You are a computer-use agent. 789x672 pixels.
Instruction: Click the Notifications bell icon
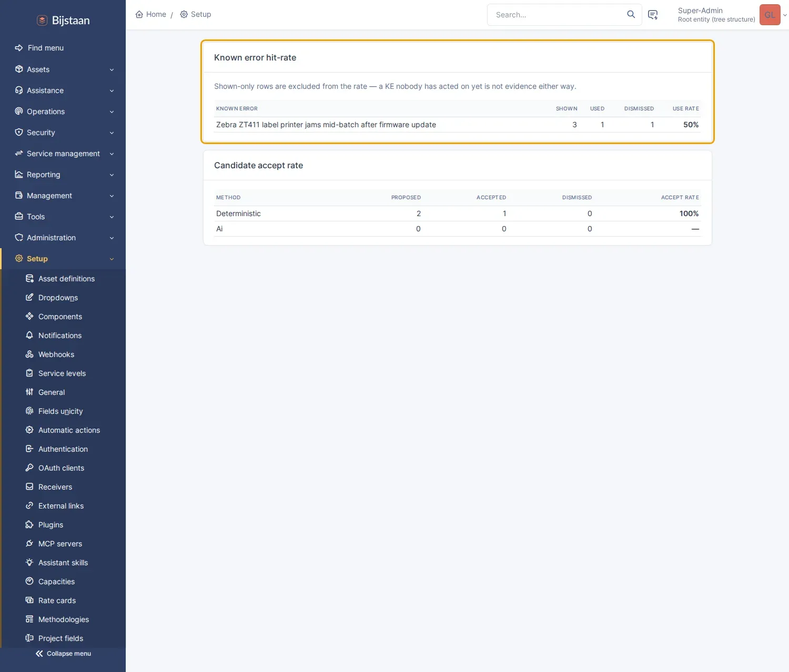tap(29, 335)
